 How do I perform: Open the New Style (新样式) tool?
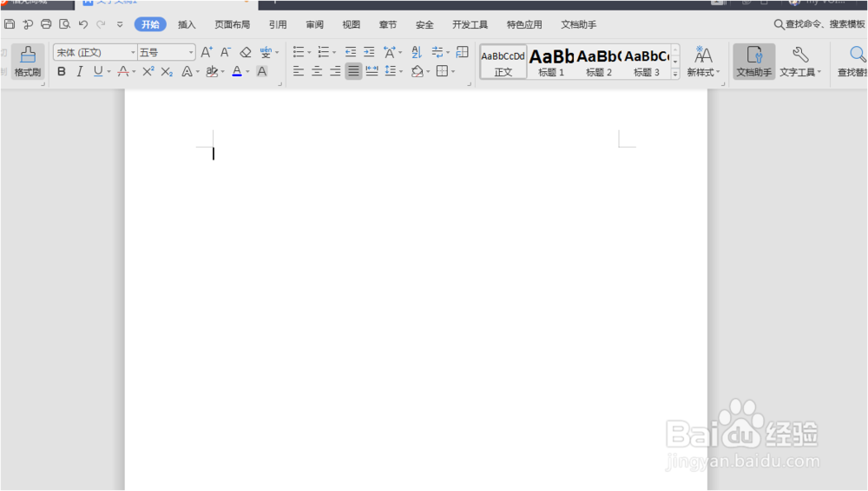coord(704,61)
